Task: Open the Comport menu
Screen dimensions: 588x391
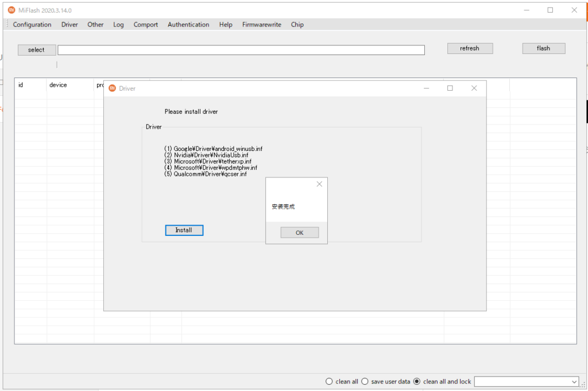Action: tap(145, 24)
